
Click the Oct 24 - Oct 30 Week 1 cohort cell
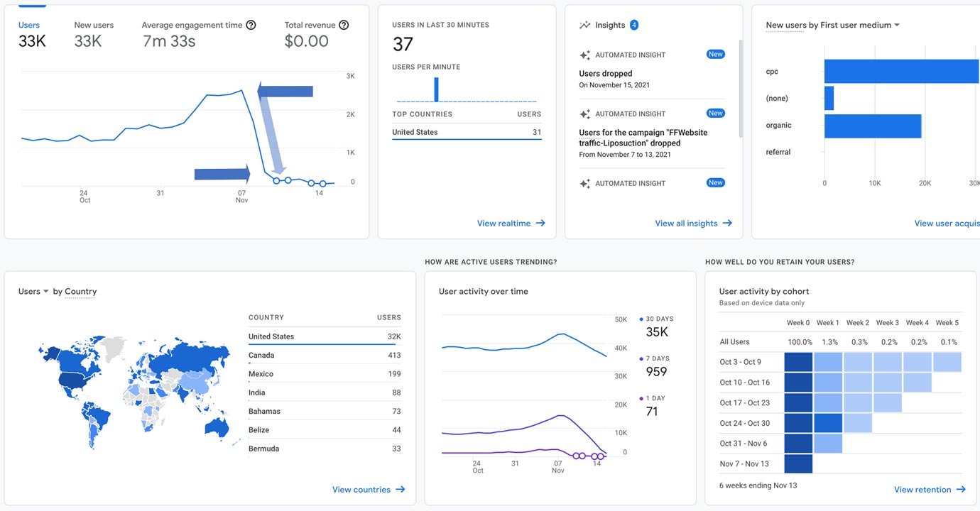828,424
